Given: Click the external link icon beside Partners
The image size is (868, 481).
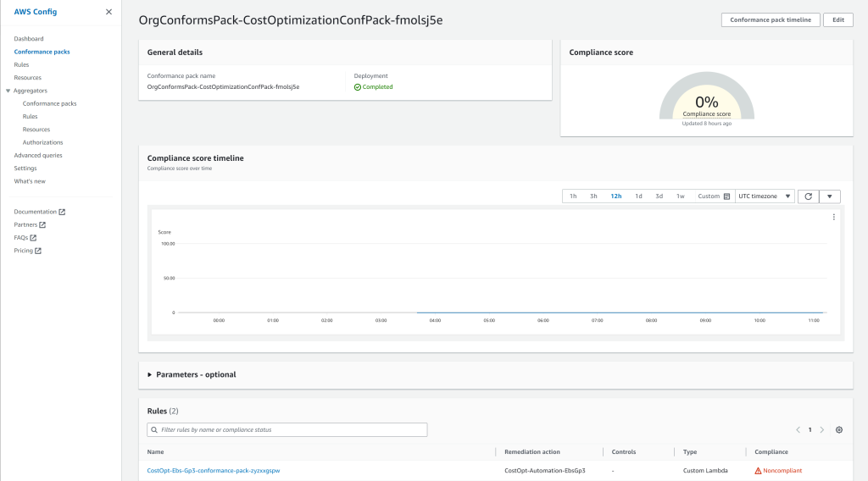Looking at the screenshot, I should pyautogui.click(x=42, y=224).
